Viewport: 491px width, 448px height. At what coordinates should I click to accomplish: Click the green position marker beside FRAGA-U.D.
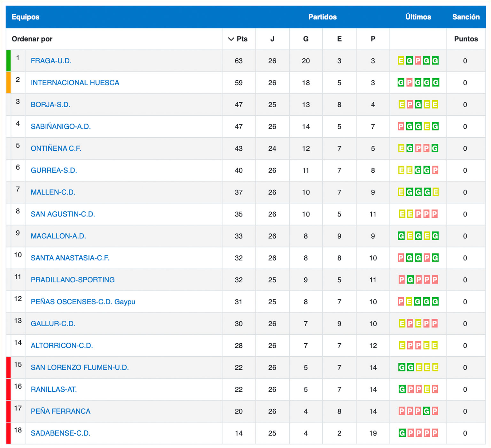(9, 61)
